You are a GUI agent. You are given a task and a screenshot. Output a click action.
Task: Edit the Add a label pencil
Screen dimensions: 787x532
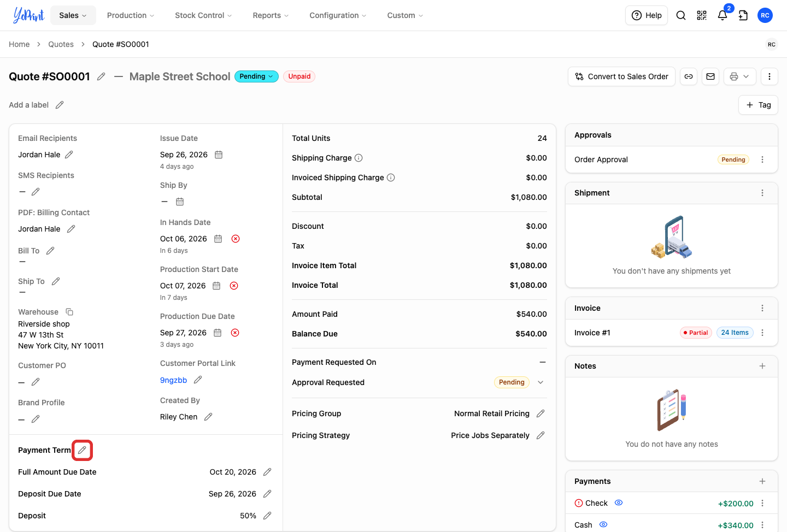coord(60,105)
